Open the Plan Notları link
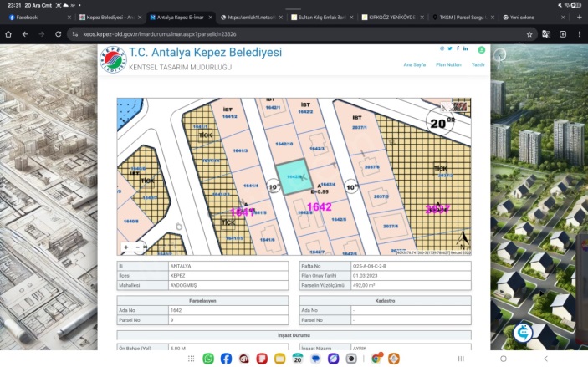The image size is (588, 367). coord(448,64)
